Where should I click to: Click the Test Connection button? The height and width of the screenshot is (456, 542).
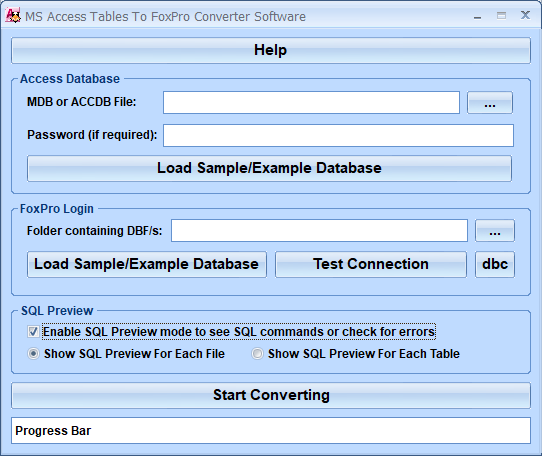coord(371,264)
